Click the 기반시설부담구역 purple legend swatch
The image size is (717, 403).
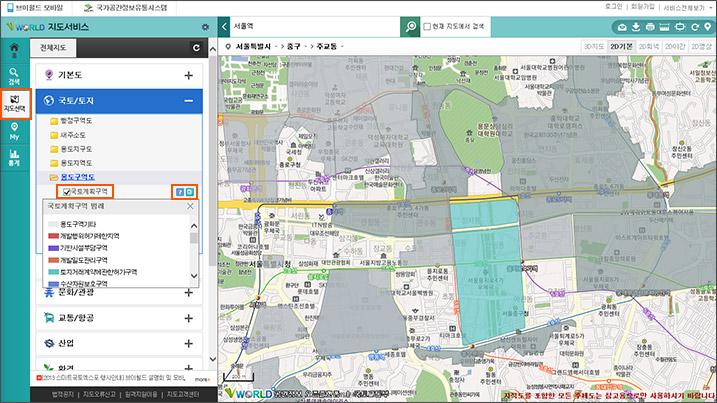pos(53,248)
